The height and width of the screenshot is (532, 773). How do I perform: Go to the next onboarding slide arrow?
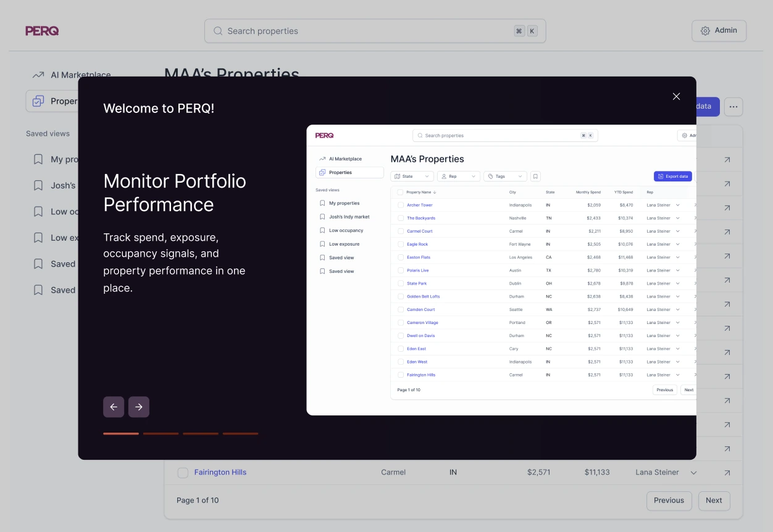[x=139, y=407]
